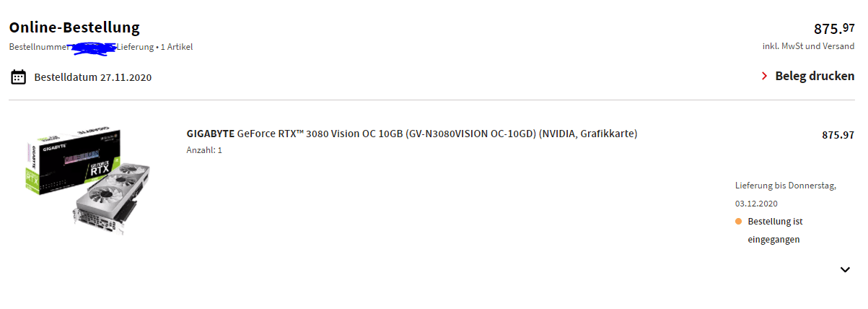Click the inkl. MwSt und Versand note
Image resolution: width=868 pixels, height=309 pixels.
point(809,47)
